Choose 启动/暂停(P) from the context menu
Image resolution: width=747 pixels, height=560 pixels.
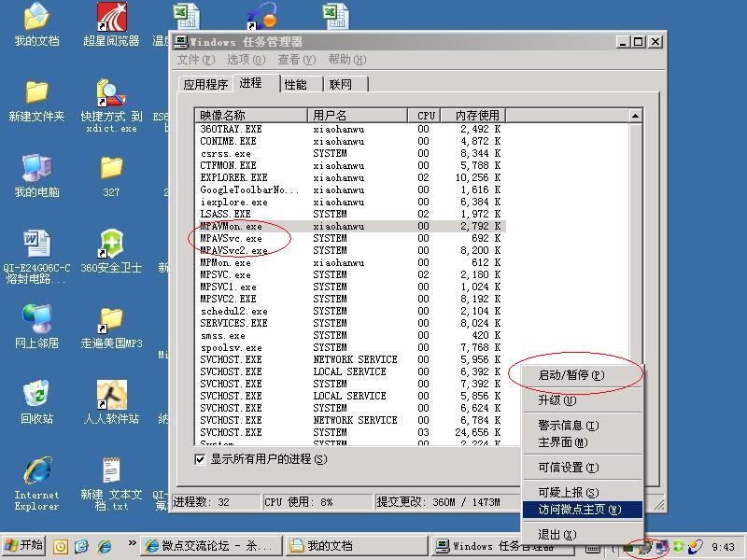click(x=582, y=375)
